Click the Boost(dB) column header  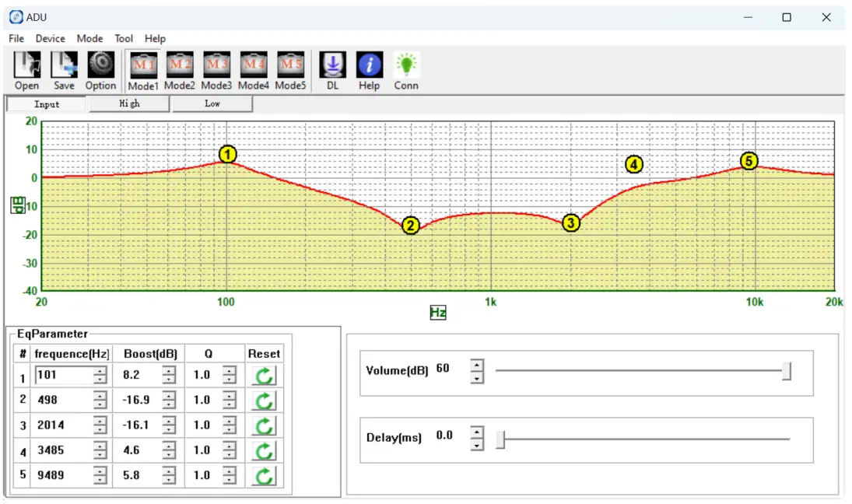coord(150,354)
